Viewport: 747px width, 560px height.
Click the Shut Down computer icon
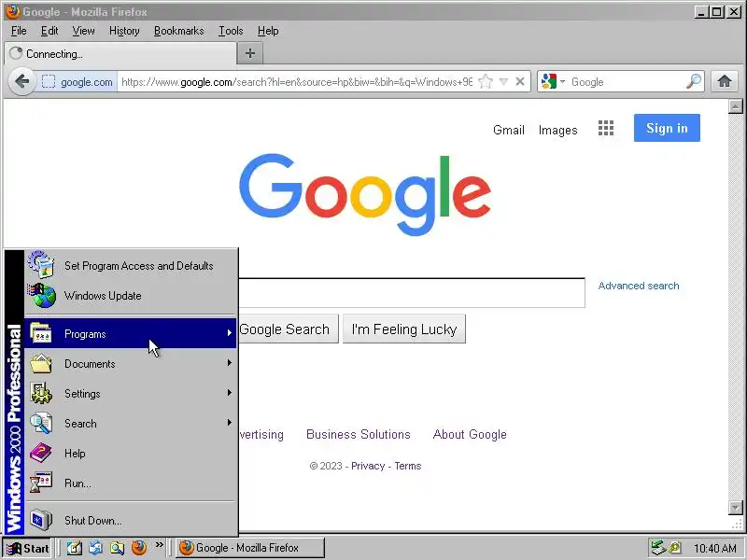tap(41, 520)
